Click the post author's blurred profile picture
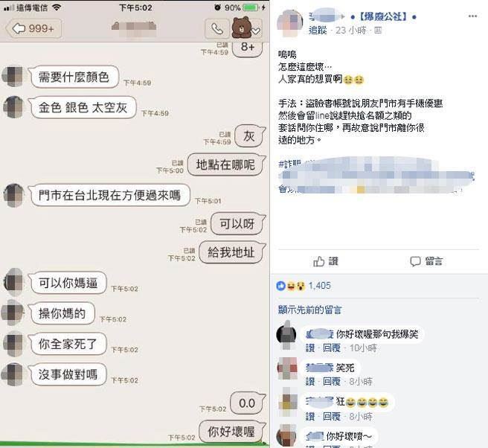 click(x=289, y=22)
